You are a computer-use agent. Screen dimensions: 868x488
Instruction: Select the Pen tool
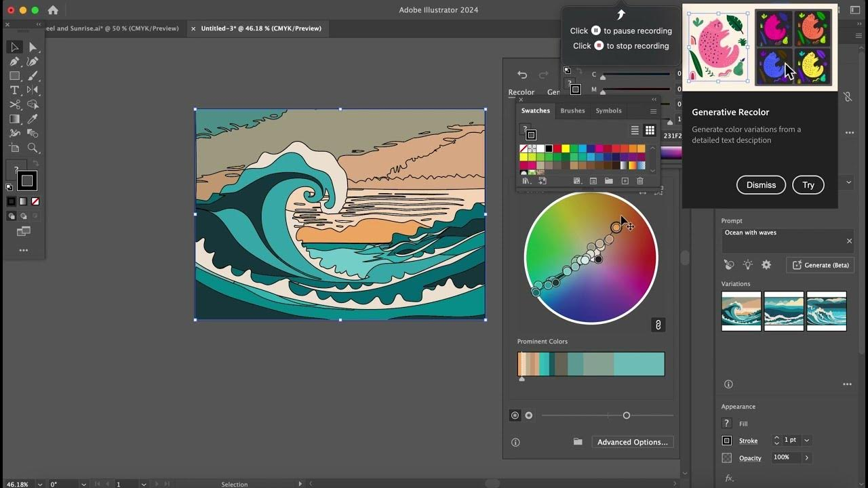(14, 62)
